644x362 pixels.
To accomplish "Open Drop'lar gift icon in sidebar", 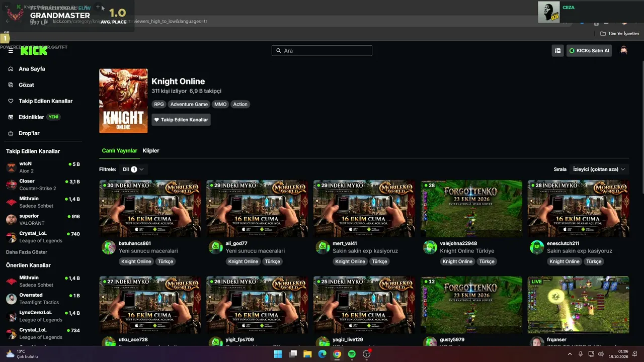I will tap(11, 133).
